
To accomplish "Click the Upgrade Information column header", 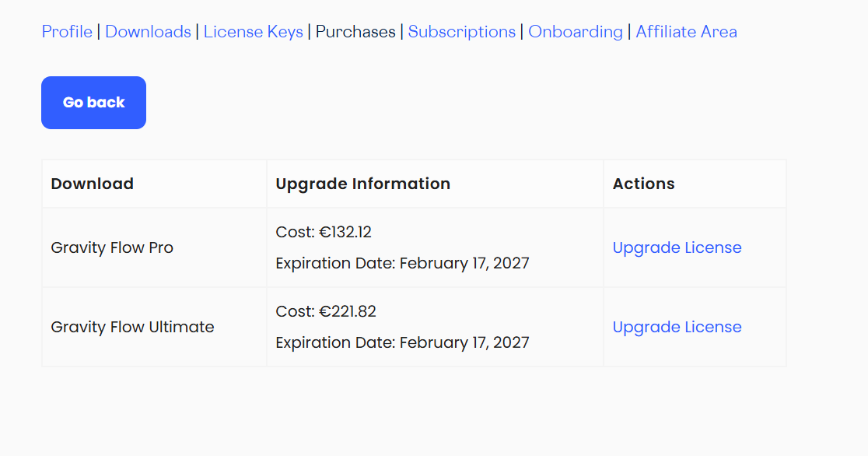I will pos(362,184).
